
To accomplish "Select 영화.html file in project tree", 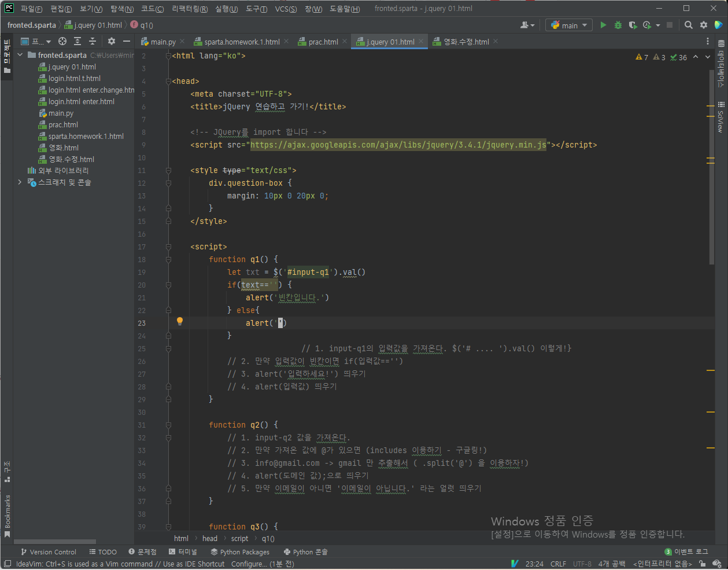I will 63,148.
